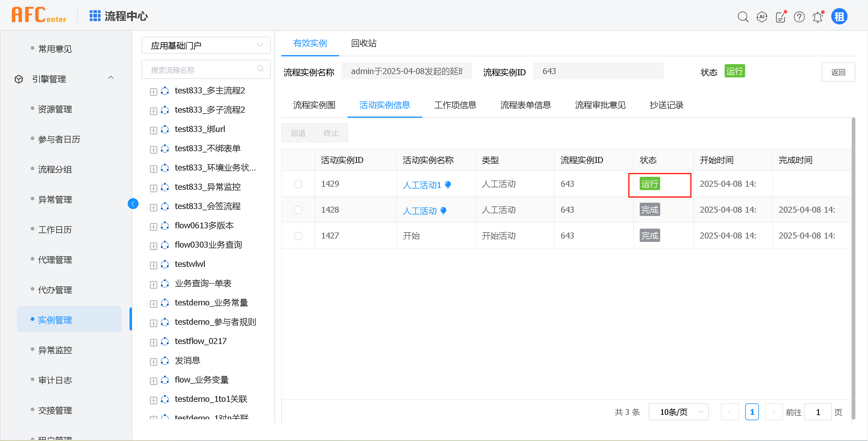Open the 应用基础门户 dropdown

click(x=206, y=45)
